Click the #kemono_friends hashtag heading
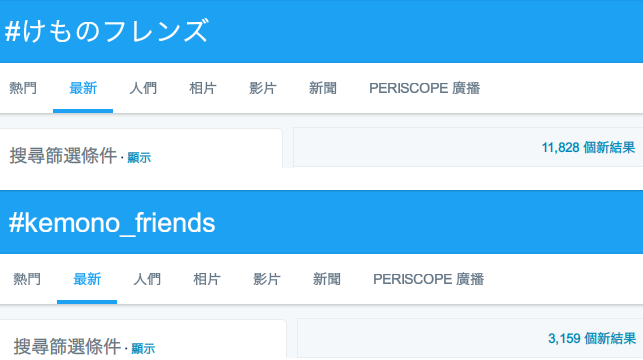 coord(112,223)
